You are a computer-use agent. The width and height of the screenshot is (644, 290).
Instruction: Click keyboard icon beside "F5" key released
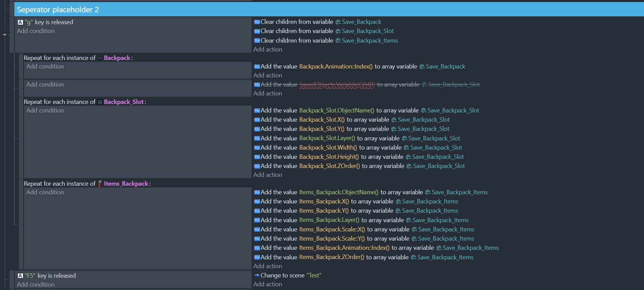tap(20, 276)
